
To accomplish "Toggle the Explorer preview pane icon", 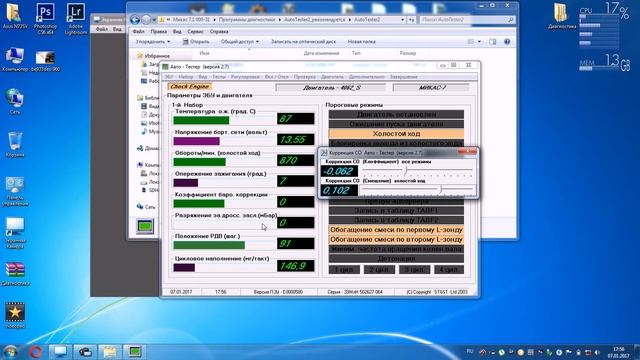I will click(493, 42).
